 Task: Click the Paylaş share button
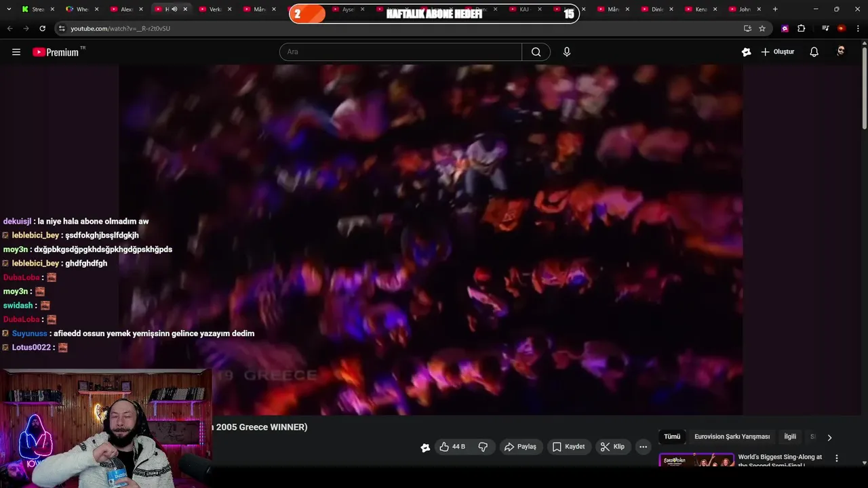pos(521,447)
